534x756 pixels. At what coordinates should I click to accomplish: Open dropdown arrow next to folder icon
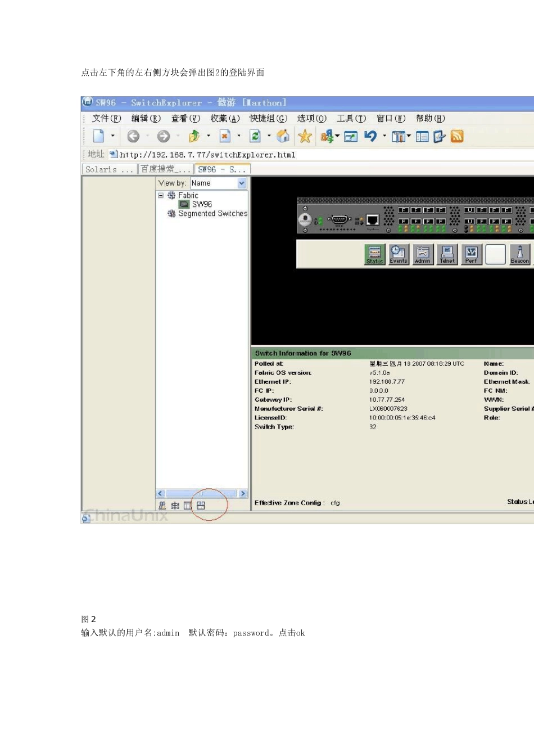(x=209, y=136)
